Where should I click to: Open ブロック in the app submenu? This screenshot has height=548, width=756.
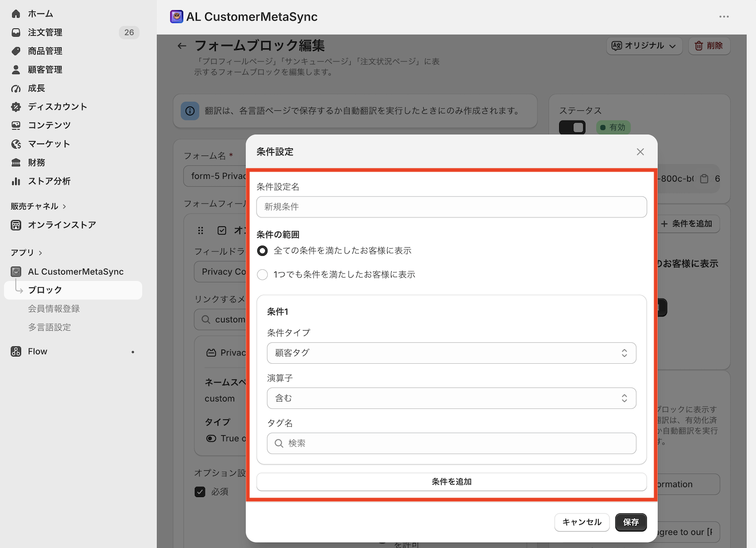[73, 290]
